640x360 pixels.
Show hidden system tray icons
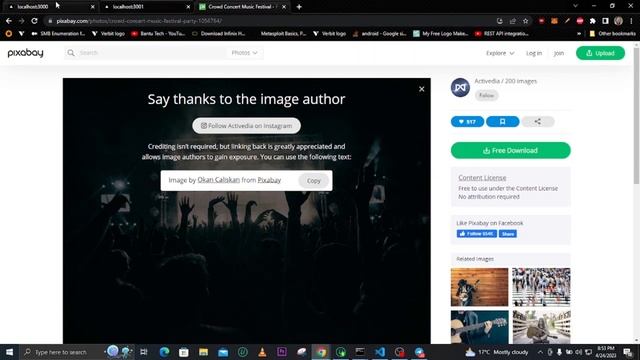(540, 352)
